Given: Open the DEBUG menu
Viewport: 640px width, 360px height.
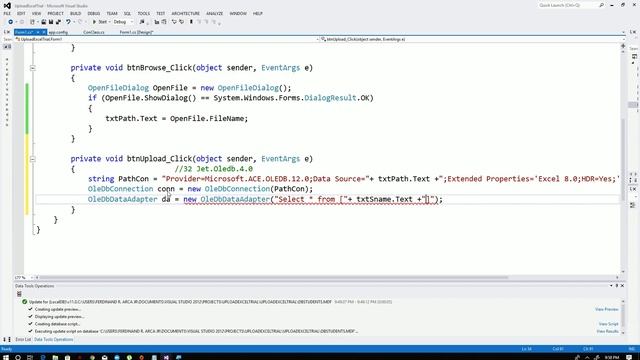Looking at the screenshot, I should coord(93,13).
